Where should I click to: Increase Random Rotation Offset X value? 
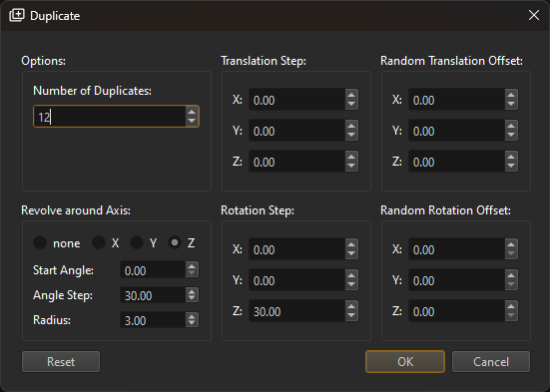point(511,244)
